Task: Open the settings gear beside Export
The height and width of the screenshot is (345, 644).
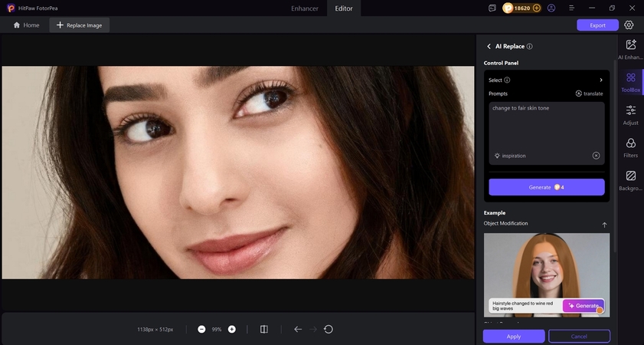Action: click(629, 25)
